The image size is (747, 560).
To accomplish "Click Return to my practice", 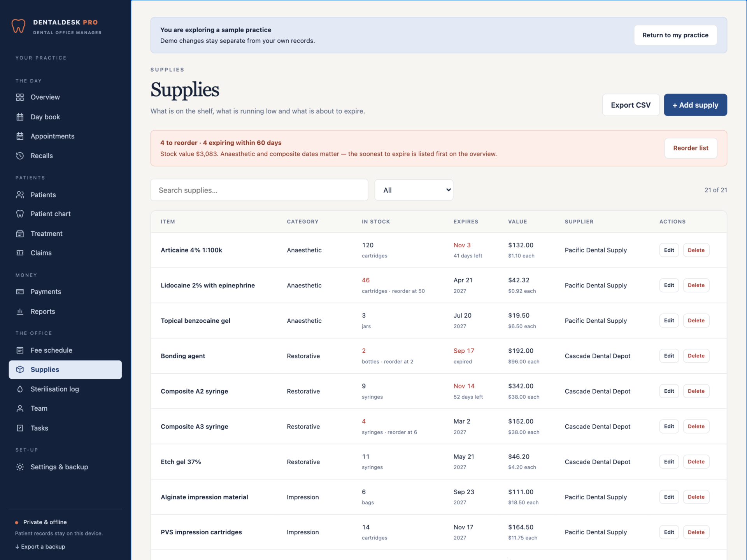I will (x=675, y=35).
